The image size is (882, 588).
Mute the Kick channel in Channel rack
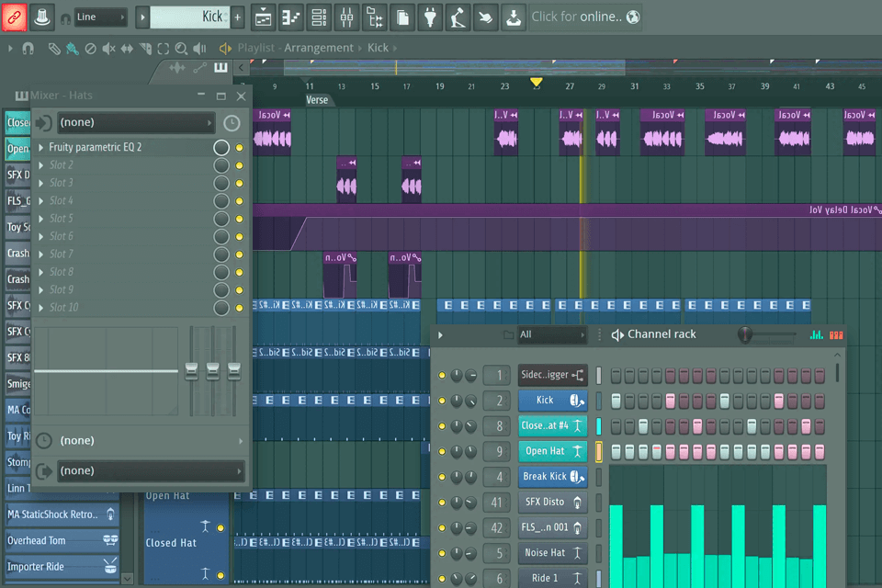click(x=442, y=401)
